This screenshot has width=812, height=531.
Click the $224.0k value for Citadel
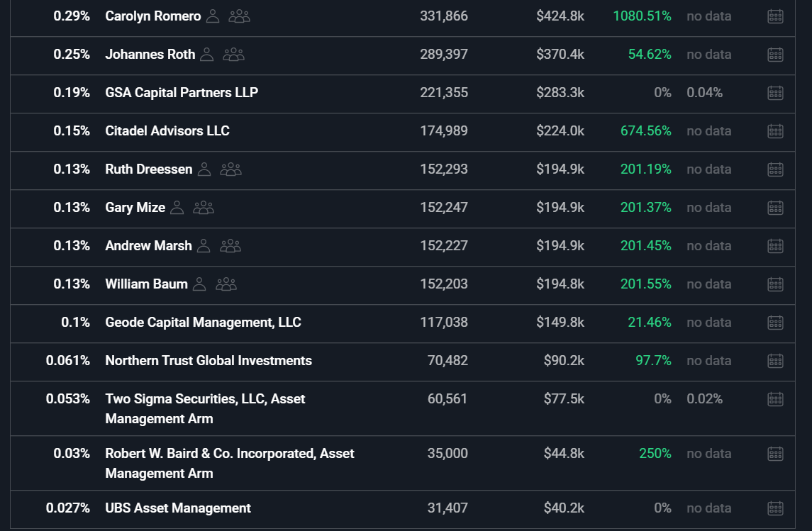560,131
